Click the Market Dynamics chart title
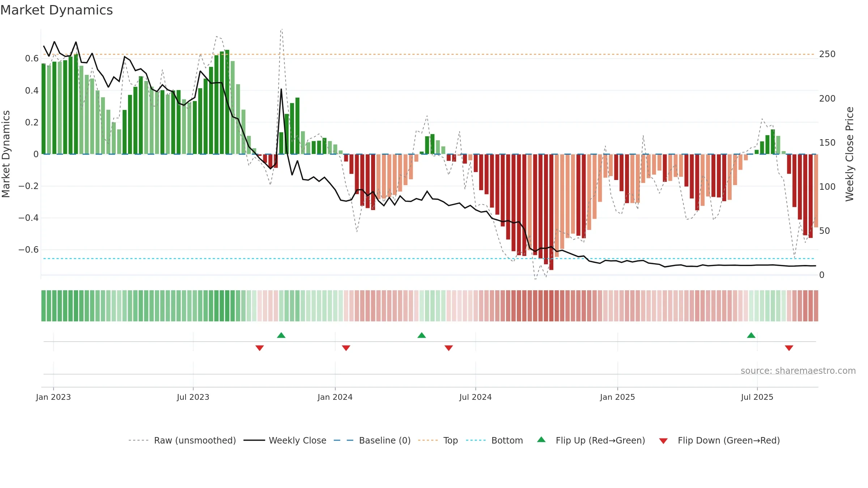The height and width of the screenshot is (488, 868). pyautogui.click(x=57, y=10)
